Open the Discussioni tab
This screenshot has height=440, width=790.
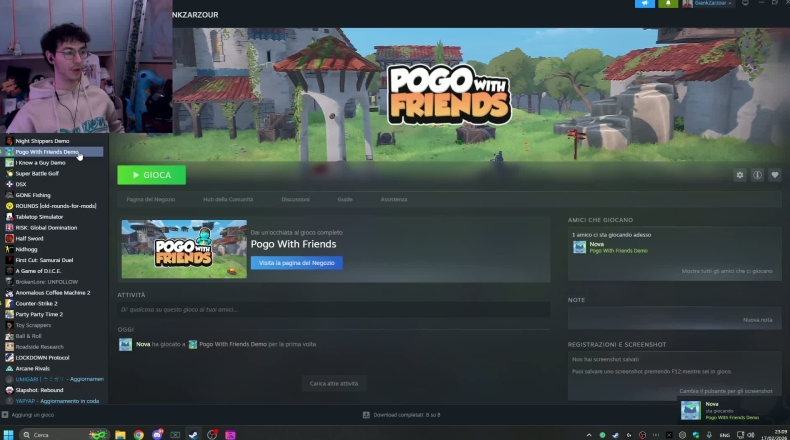pos(295,199)
